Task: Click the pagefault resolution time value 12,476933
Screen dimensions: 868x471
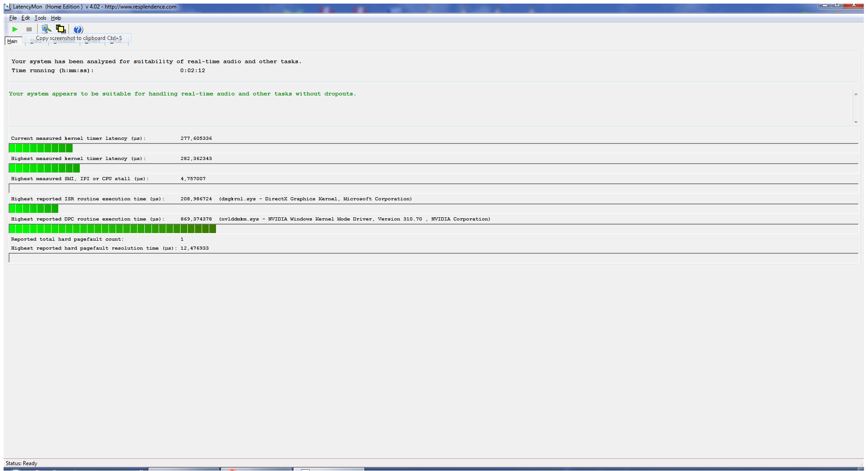Action: coord(194,248)
